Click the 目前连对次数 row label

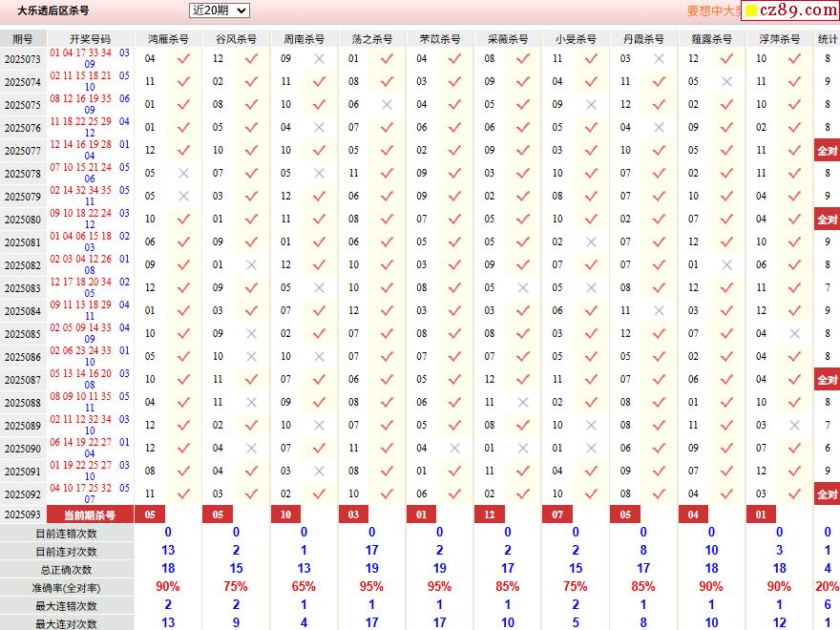67,552
